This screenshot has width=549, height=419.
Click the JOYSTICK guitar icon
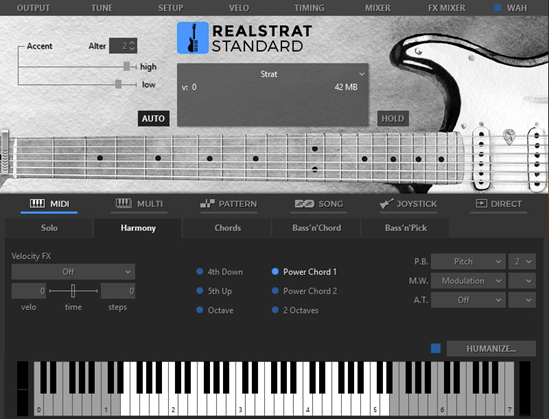(387, 204)
